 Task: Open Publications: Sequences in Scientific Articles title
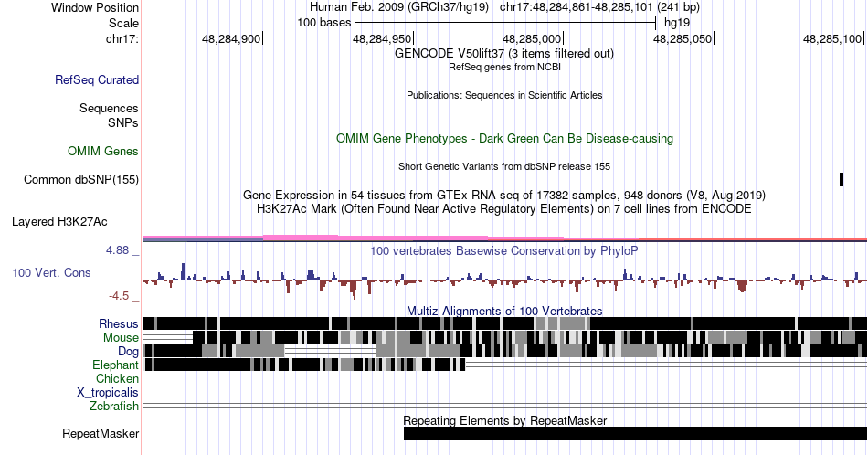pos(504,95)
